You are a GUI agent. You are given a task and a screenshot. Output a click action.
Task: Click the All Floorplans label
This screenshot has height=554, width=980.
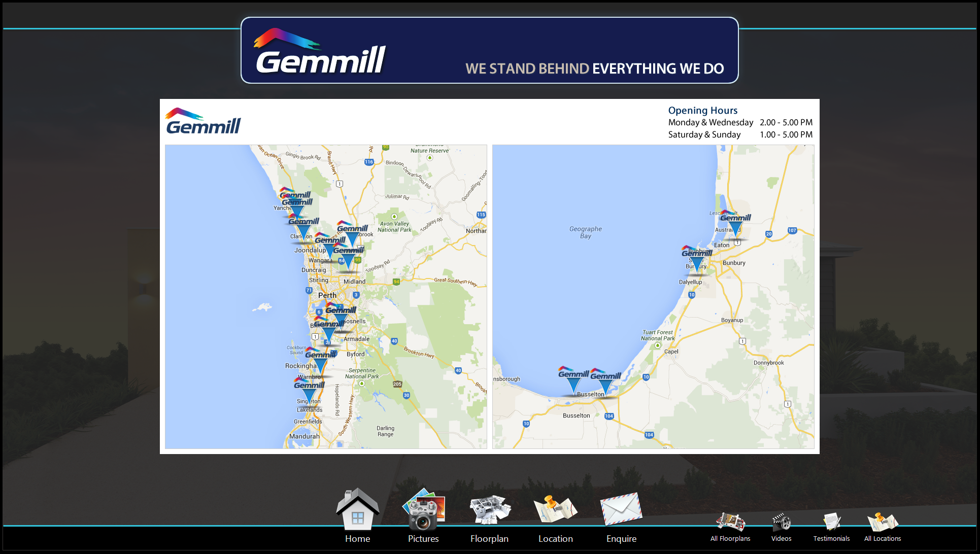[730, 539]
